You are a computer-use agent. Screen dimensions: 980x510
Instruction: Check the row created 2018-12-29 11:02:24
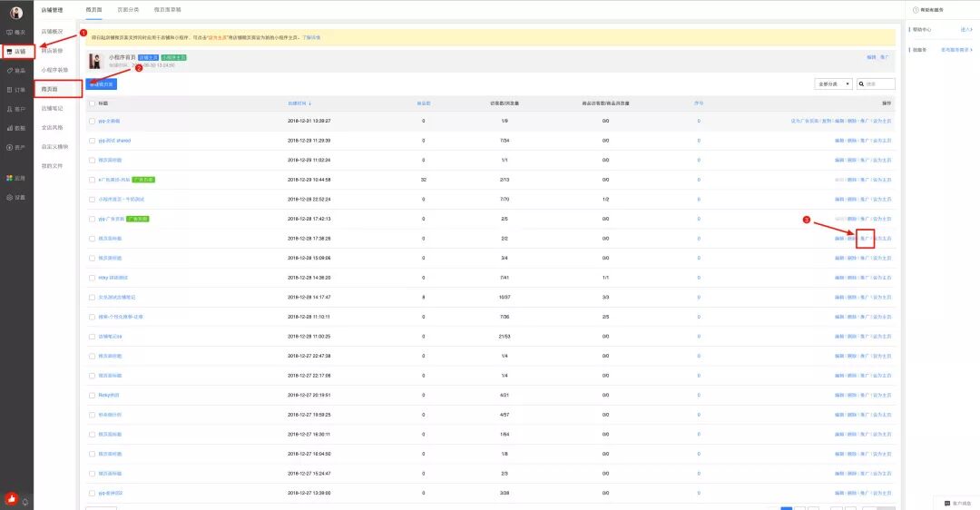pos(93,160)
